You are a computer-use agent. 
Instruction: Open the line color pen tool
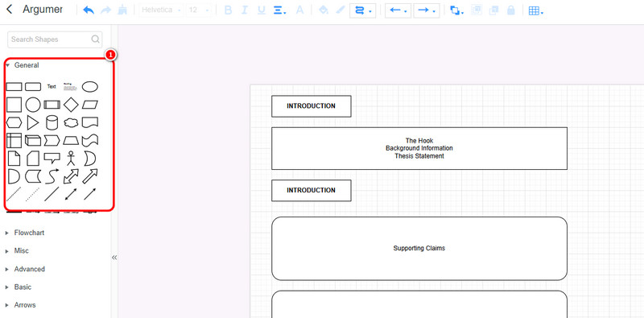pos(341,10)
